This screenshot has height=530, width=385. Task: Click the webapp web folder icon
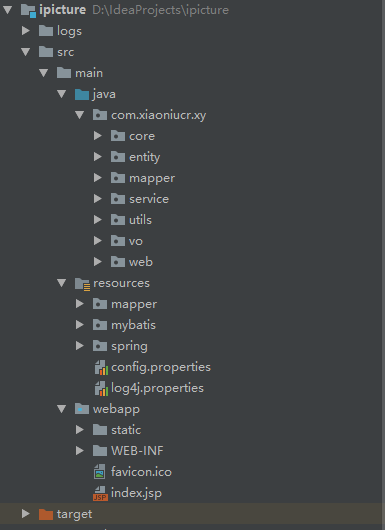click(x=81, y=409)
